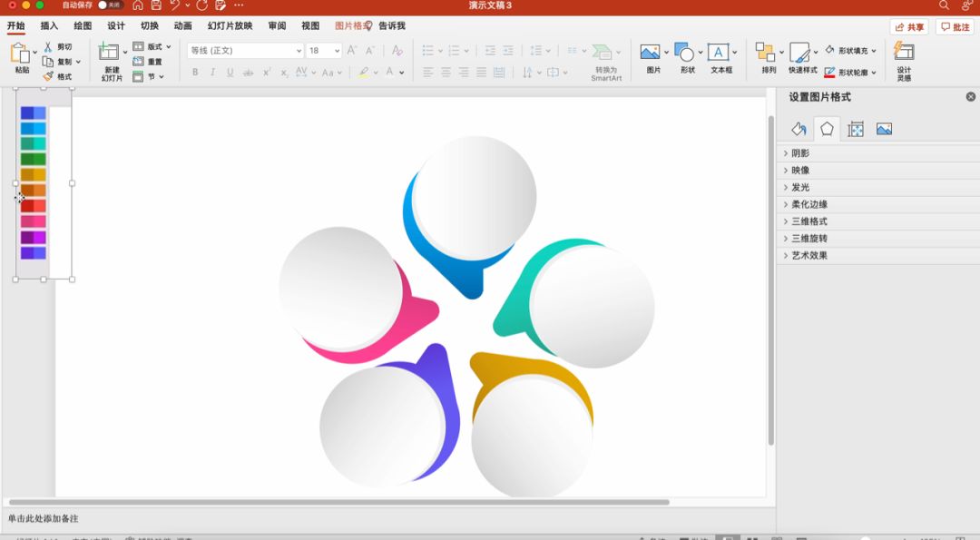Click the red swatch in color palette
This screenshot has width=980, height=540.
coord(34,206)
